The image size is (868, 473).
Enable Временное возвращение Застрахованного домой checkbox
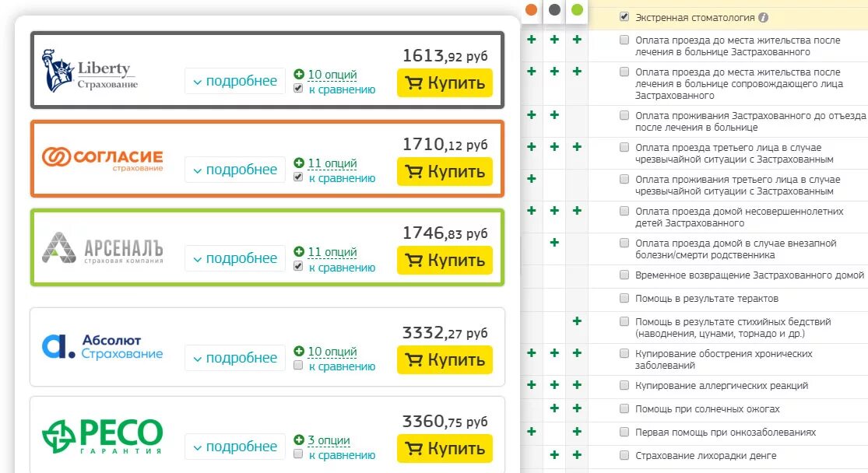click(624, 275)
